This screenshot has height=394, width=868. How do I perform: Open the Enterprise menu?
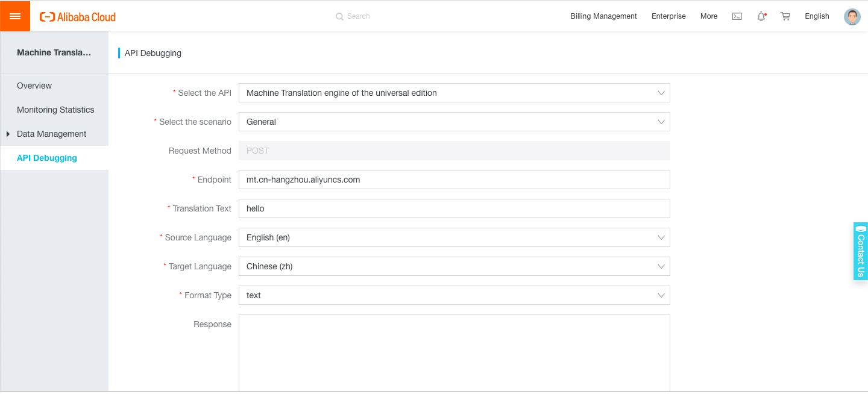tap(668, 16)
